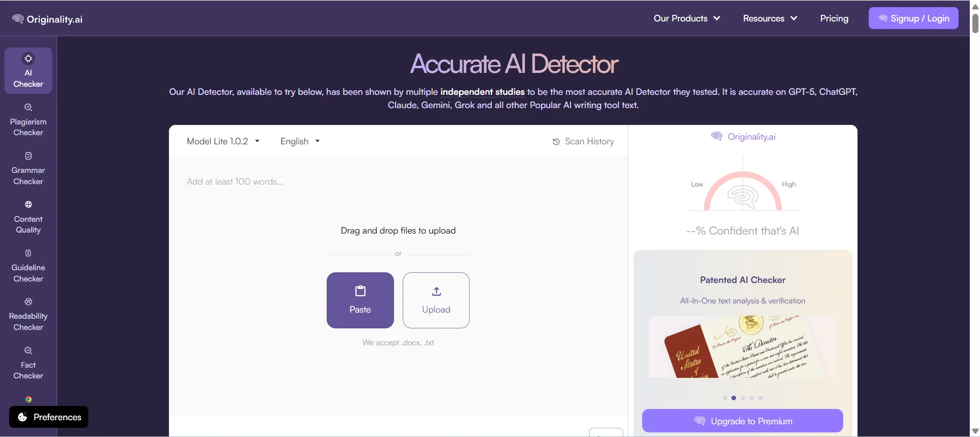Click the Upgrade to Premium button
The image size is (980, 437).
click(x=743, y=421)
